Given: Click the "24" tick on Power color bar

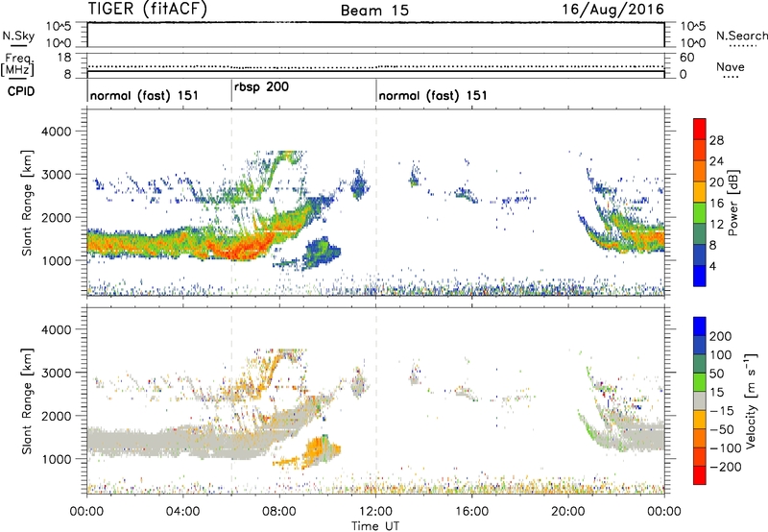Looking at the screenshot, I should pos(716,161).
